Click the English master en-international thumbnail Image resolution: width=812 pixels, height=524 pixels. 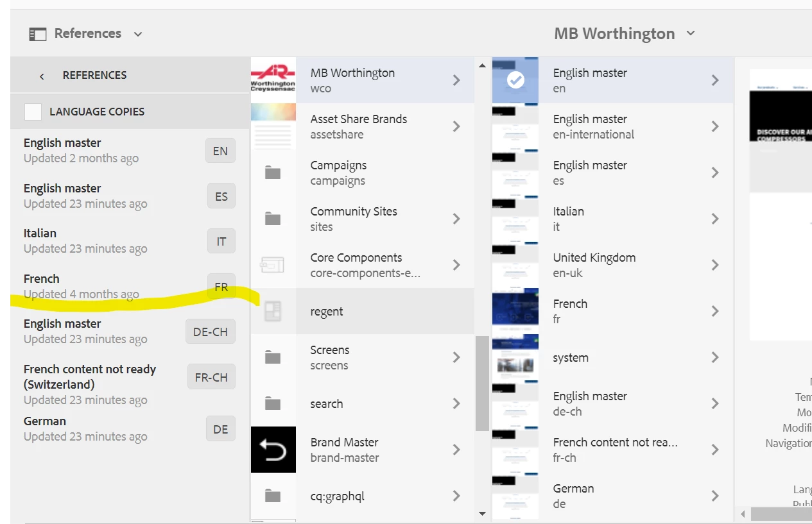(x=515, y=126)
